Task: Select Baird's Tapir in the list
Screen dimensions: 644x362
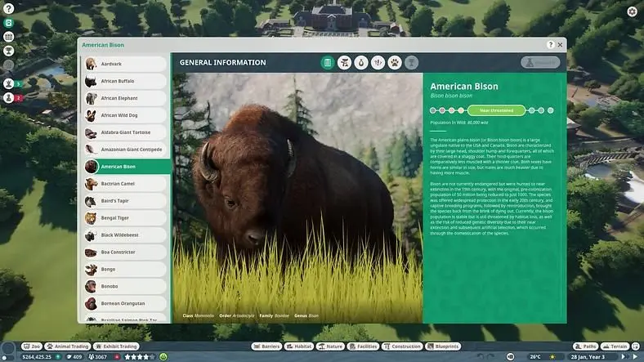Action: pyautogui.click(x=125, y=201)
